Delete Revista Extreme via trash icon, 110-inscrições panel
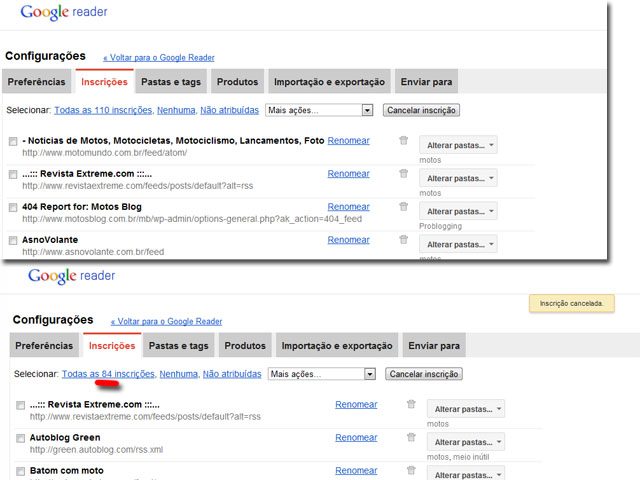This screenshot has height=480, width=640. pyautogui.click(x=403, y=173)
